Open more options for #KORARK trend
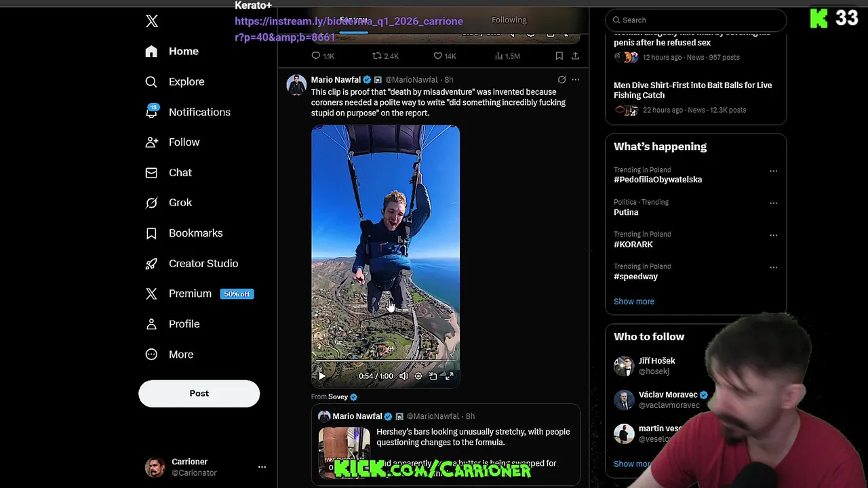This screenshot has height=488, width=868. [773, 235]
